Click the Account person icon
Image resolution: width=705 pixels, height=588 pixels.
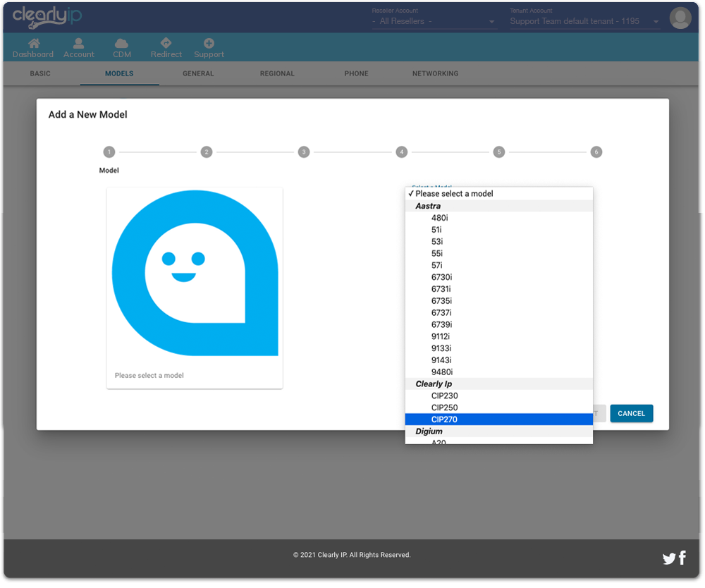click(78, 44)
